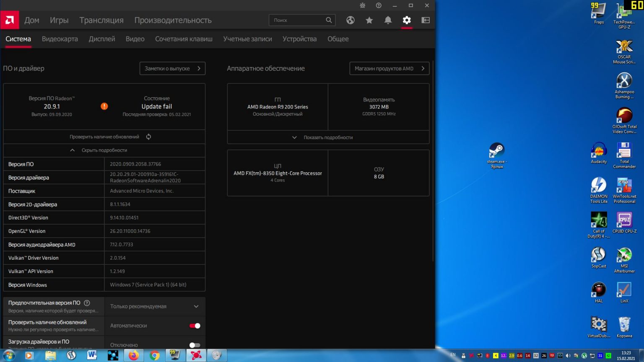The height and width of the screenshot is (362, 644).
Task: Switch to the Устройства tab
Action: [x=299, y=39]
